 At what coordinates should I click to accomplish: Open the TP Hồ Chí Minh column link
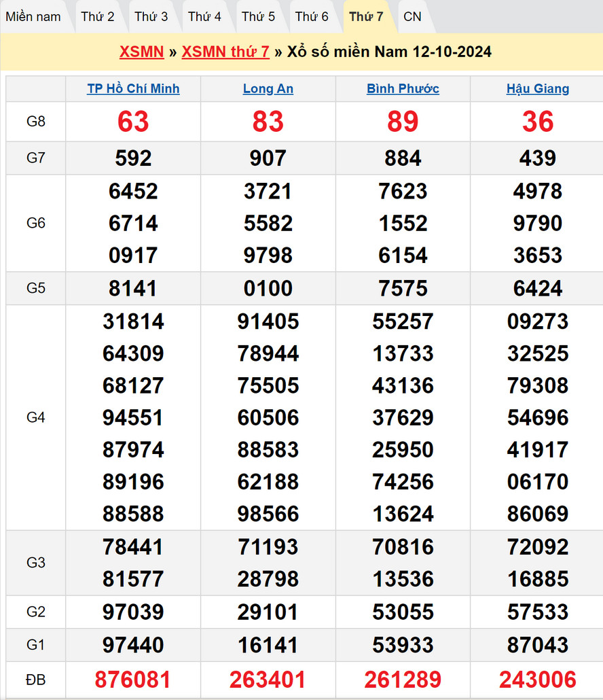(133, 88)
